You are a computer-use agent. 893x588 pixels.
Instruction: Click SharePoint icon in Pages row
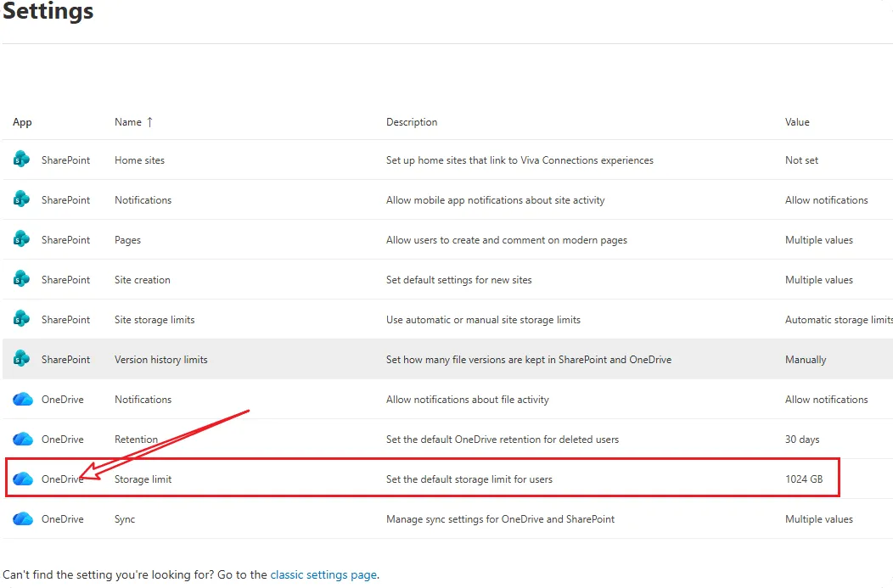[21, 238]
